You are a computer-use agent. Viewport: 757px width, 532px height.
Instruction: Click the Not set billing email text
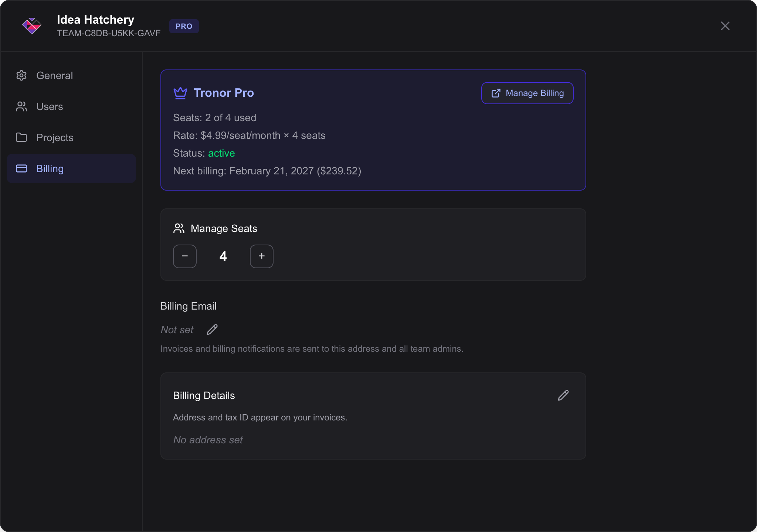(177, 329)
